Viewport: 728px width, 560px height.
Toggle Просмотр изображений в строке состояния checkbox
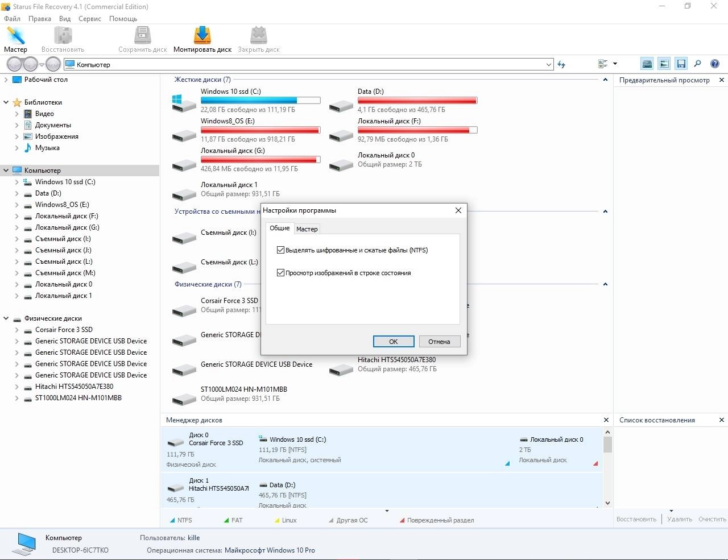click(x=280, y=273)
